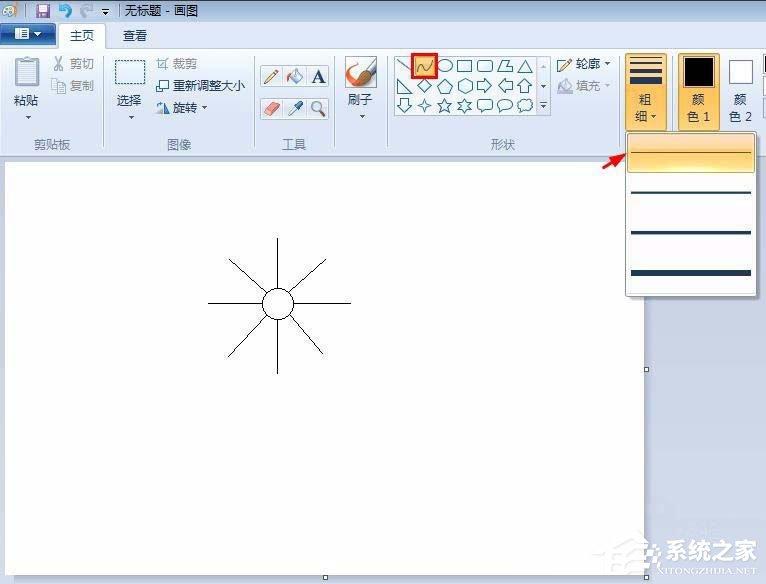This screenshot has width=766, height=584.
Task: Click the 选择 dashed rectangle selection tool
Action: [x=130, y=72]
